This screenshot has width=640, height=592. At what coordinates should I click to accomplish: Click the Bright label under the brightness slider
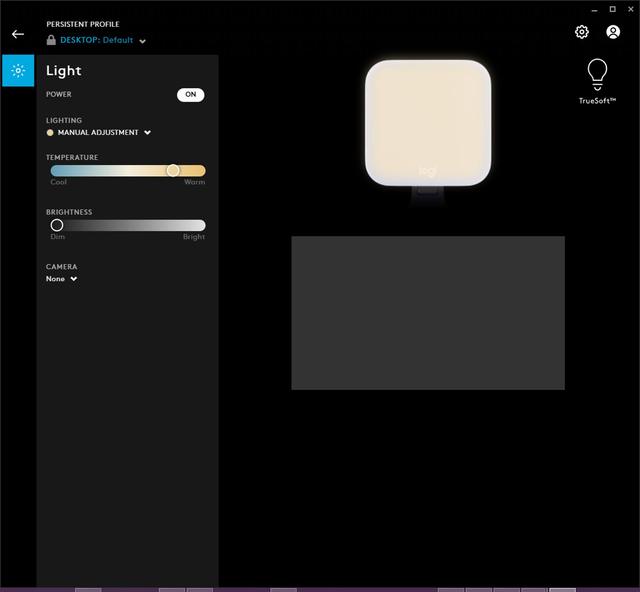tap(194, 237)
